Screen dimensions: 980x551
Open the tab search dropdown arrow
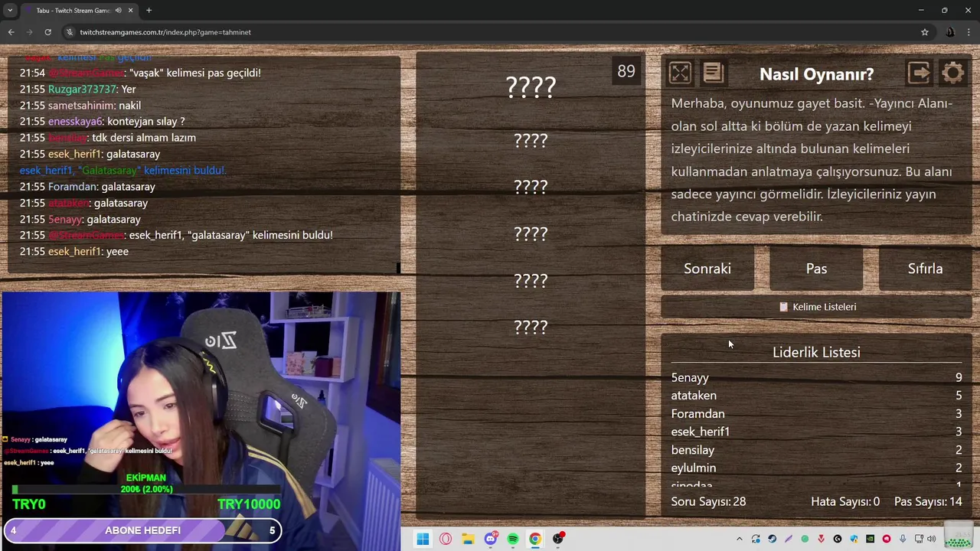(x=10, y=11)
